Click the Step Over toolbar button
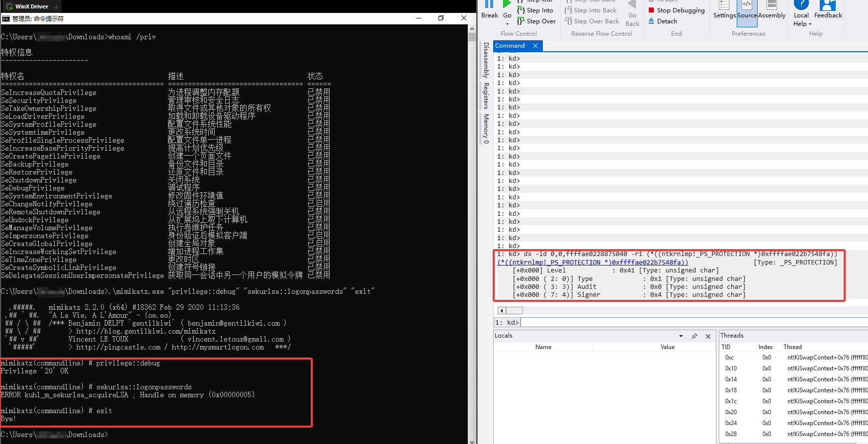868x444 pixels. coord(536,21)
